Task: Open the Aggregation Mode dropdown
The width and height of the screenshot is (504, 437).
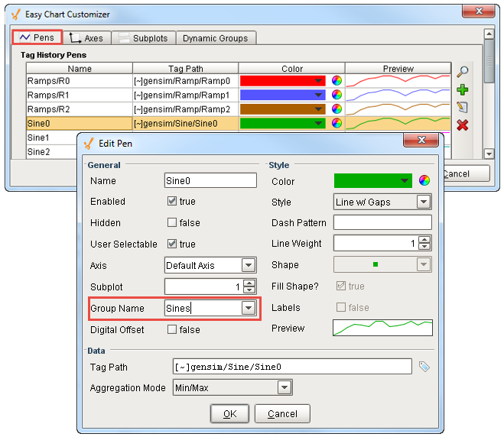Action: (285, 388)
